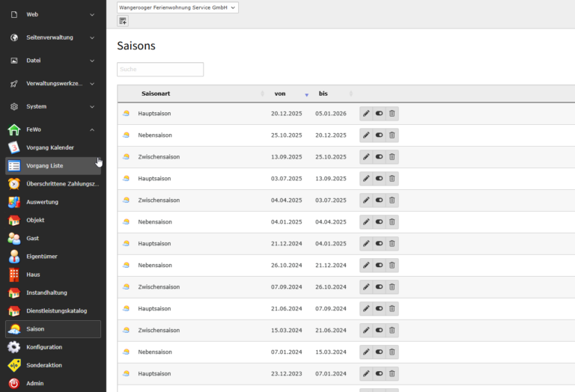Click the new record icon above Saisons
575x392 pixels.
pos(123,21)
